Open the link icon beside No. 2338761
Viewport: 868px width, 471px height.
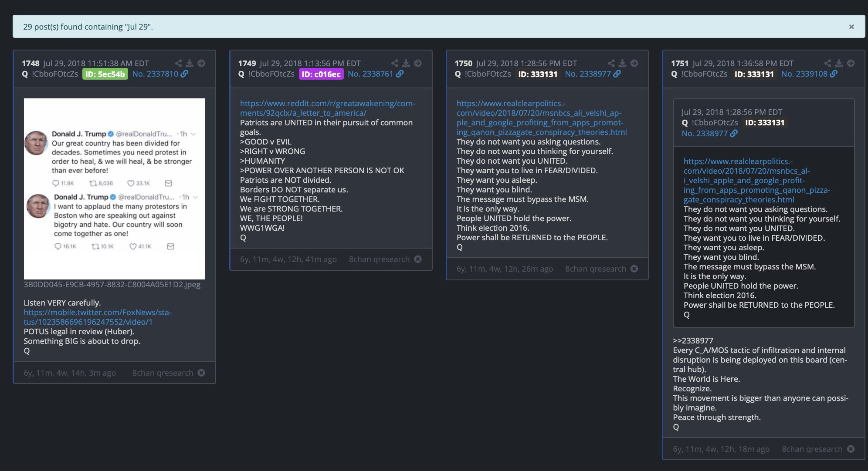pyautogui.click(x=400, y=74)
